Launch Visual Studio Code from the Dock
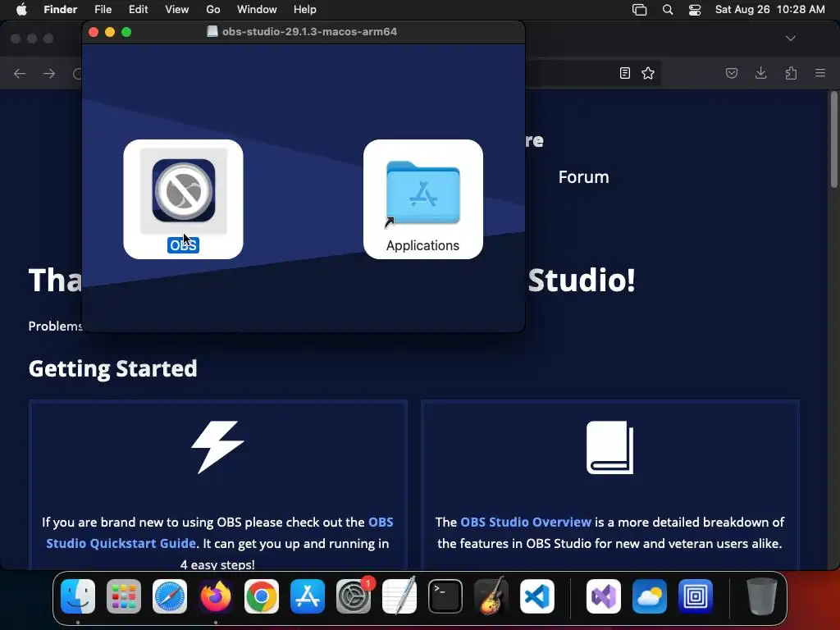 point(537,596)
